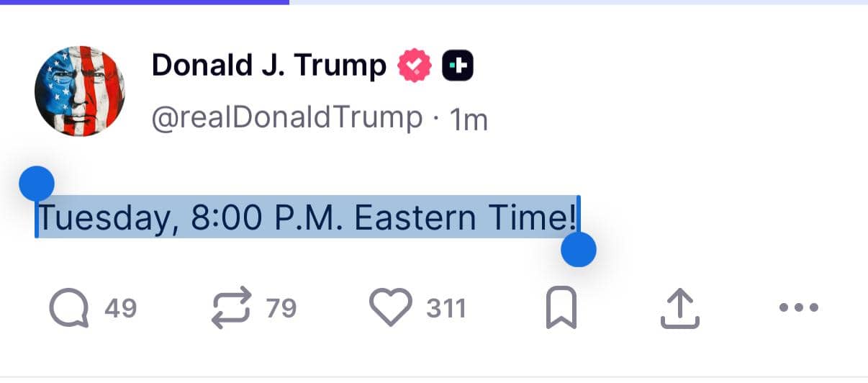This screenshot has width=868, height=383.
Task: Click the red verified checkmark badge
Action: tap(414, 66)
